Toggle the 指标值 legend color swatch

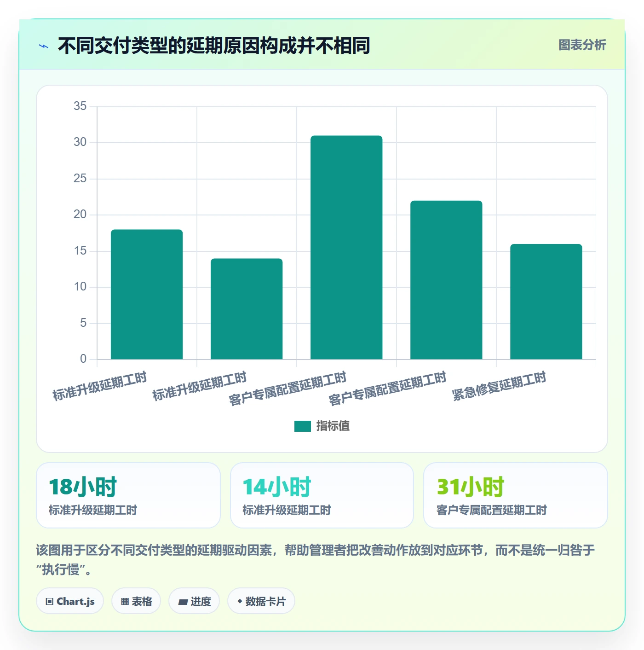pyautogui.click(x=303, y=426)
